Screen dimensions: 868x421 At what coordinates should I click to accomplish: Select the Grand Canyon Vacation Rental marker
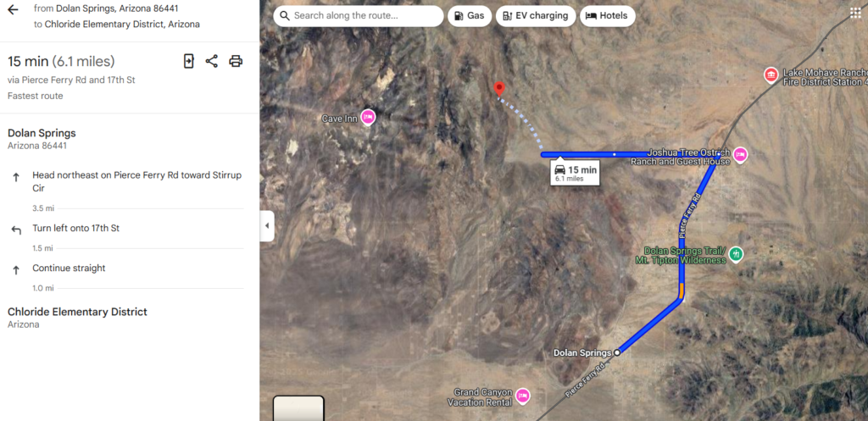click(x=522, y=396)
